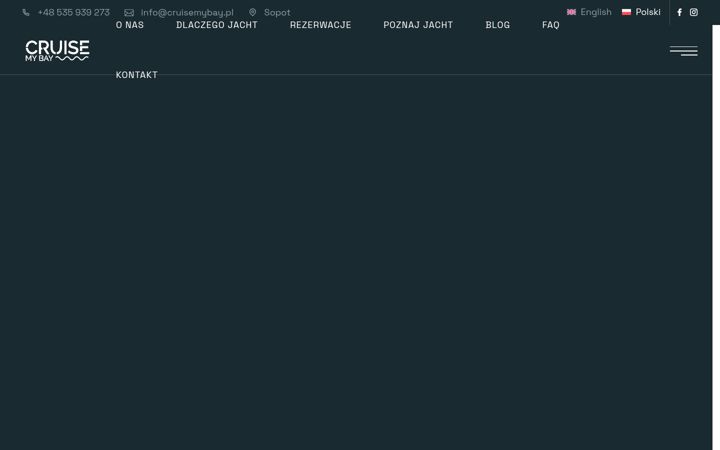Open the KONTAKT menu item
Screen dimensions: 720x450
(x=136, y=75)
